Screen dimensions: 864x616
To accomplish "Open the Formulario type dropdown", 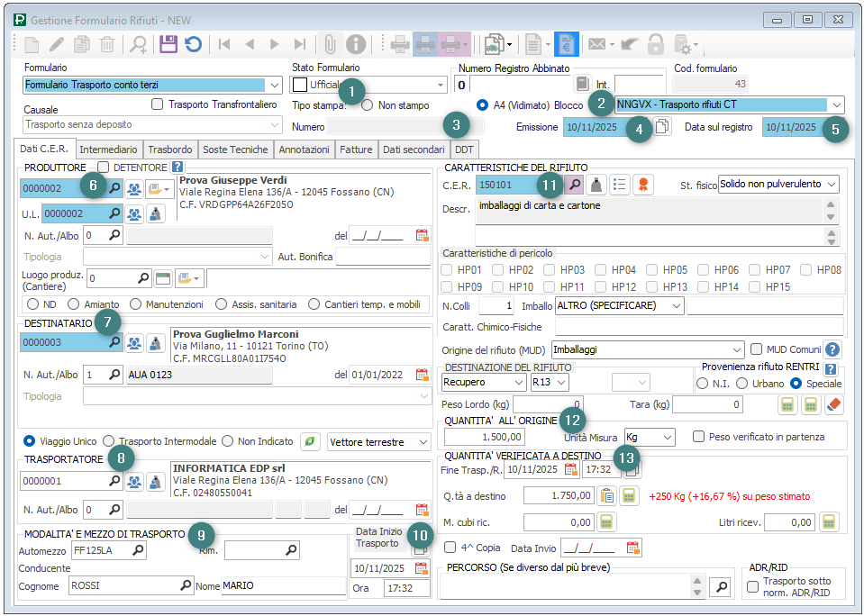I will click(275, 85).
